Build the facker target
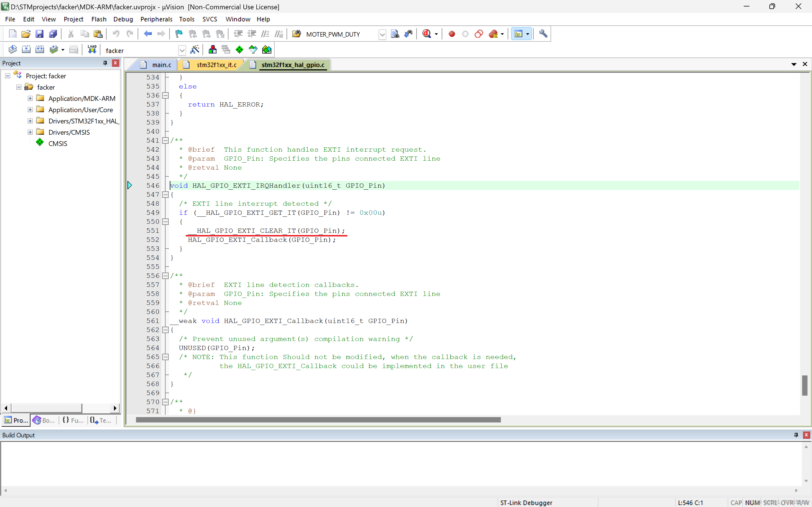This screenshot has height=507, width=812. (x=26, y=49)
